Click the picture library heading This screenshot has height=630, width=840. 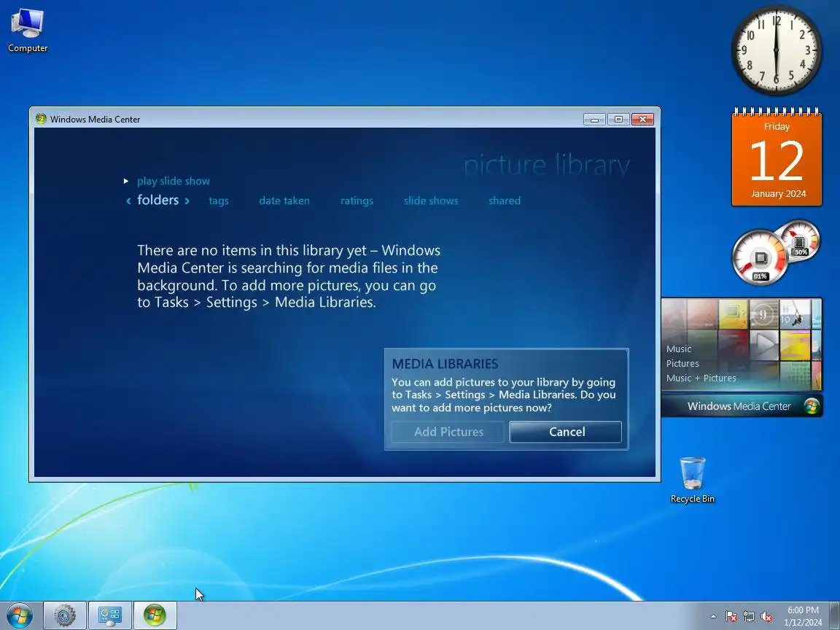click(546, 165)
